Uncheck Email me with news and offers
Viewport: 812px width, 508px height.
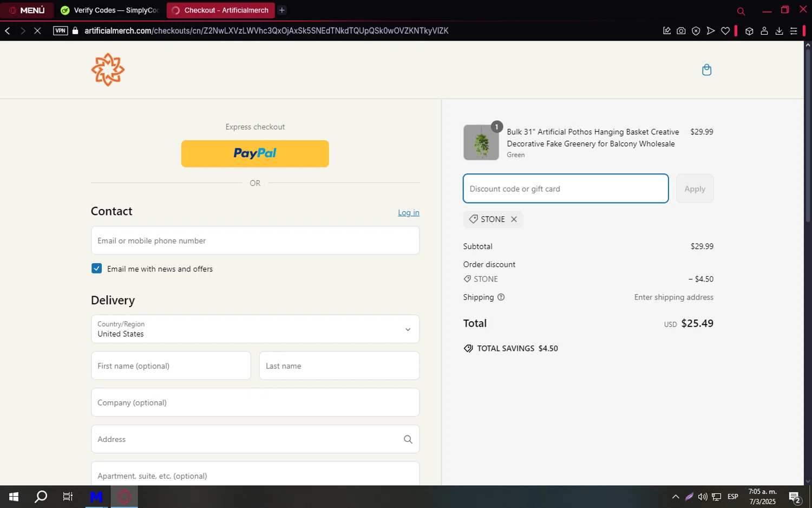pyautogui.click(x=96, y=269)
